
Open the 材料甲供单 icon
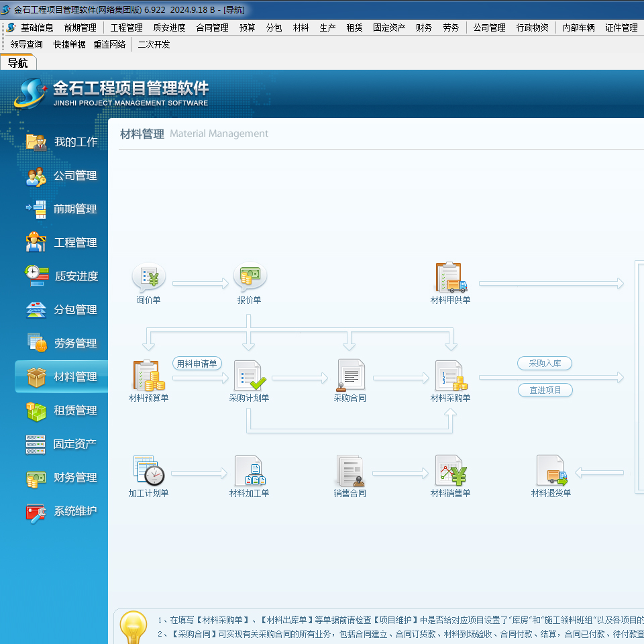pos(450,278)
